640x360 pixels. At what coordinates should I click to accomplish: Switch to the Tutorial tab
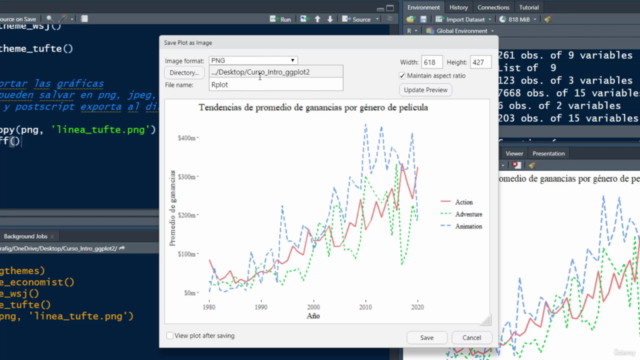coord(529,7)
